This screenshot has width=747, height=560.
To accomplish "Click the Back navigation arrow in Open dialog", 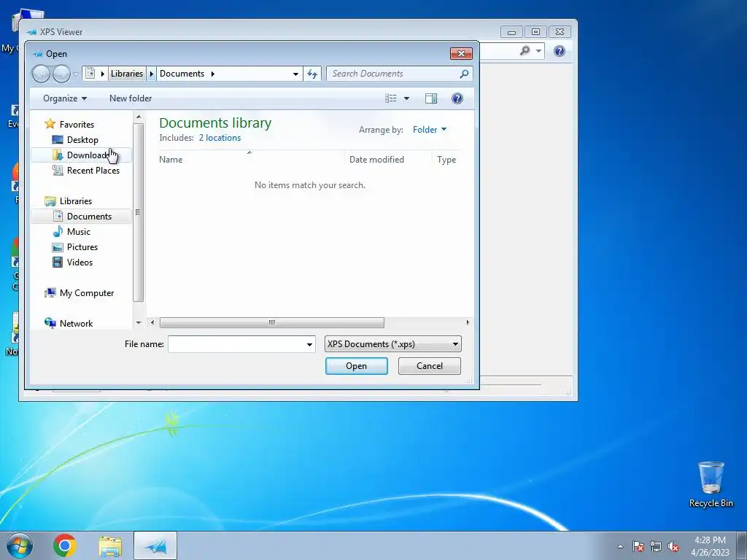I will click(x=41, y=74).
